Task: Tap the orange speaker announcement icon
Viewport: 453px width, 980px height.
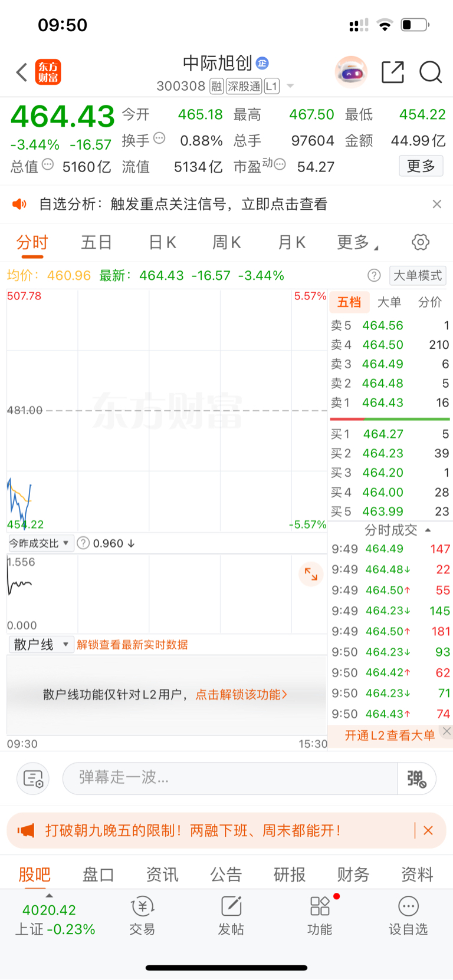Action: (19, 204)
